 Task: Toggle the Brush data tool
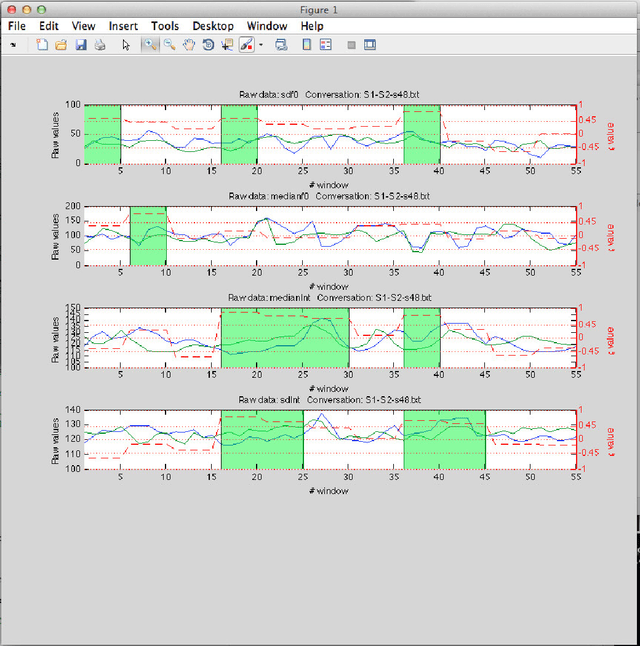pos(246,45)
